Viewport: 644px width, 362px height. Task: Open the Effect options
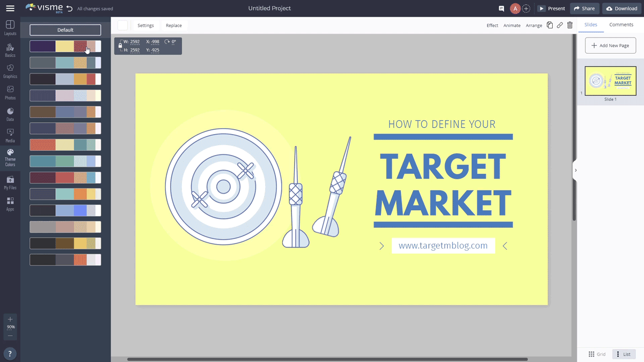492,25
